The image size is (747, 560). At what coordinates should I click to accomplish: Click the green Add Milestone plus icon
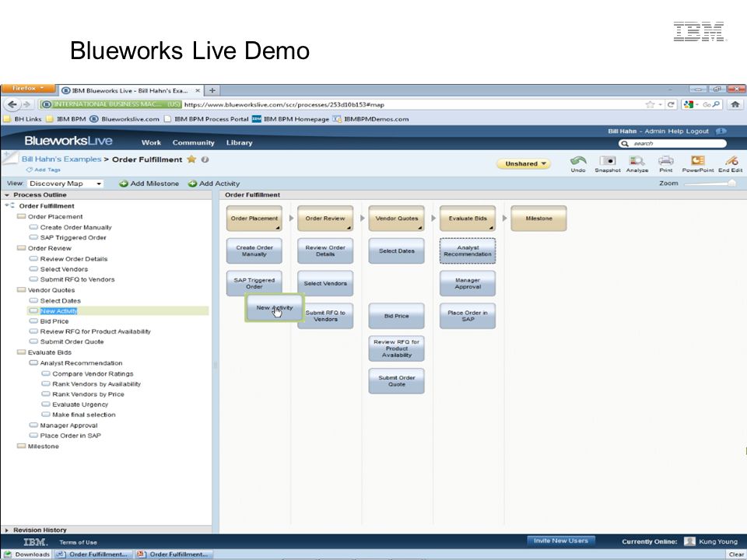tap(124, 184)
